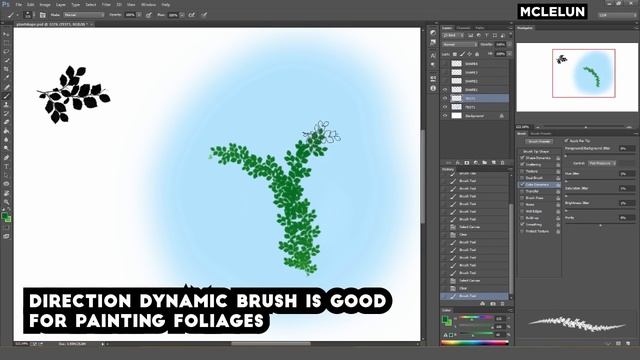Viewport: 640px width, 360px height.
Task: Select the Hand tool
Action: tap(6, 193)
